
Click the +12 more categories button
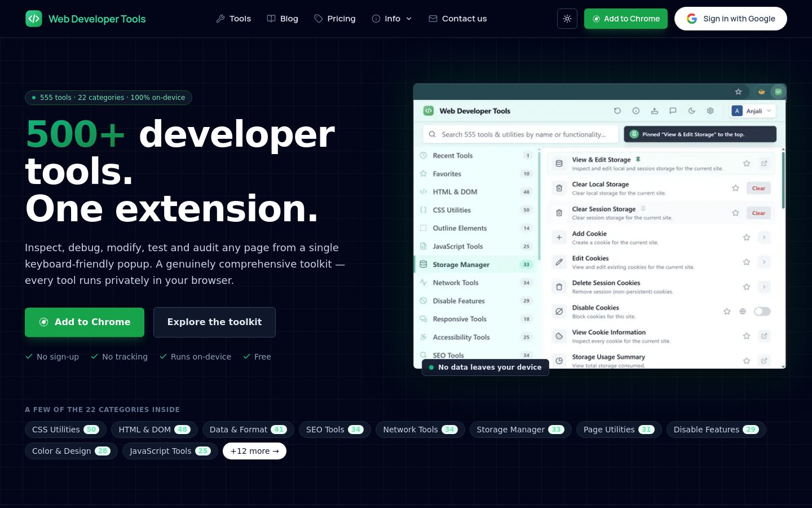click(x=254, y=451)
